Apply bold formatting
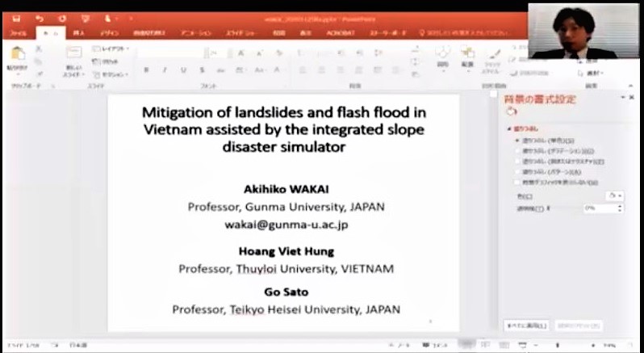 point(146,70)
